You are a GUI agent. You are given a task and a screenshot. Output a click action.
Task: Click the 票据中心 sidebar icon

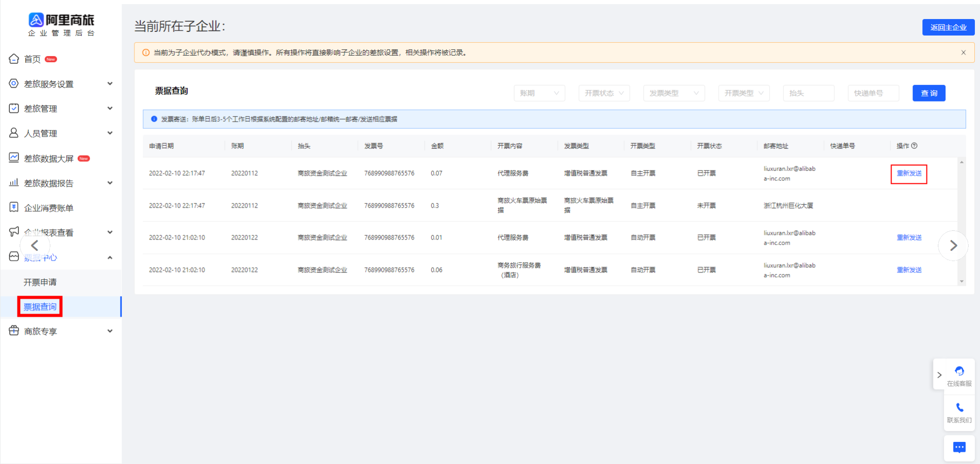[14, 256]
